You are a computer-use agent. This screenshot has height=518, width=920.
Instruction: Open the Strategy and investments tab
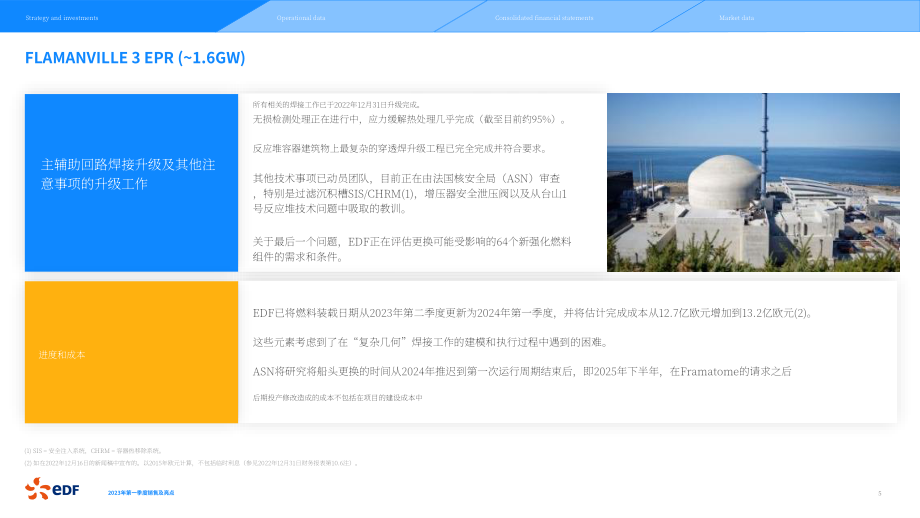click(x=62, y=18)
